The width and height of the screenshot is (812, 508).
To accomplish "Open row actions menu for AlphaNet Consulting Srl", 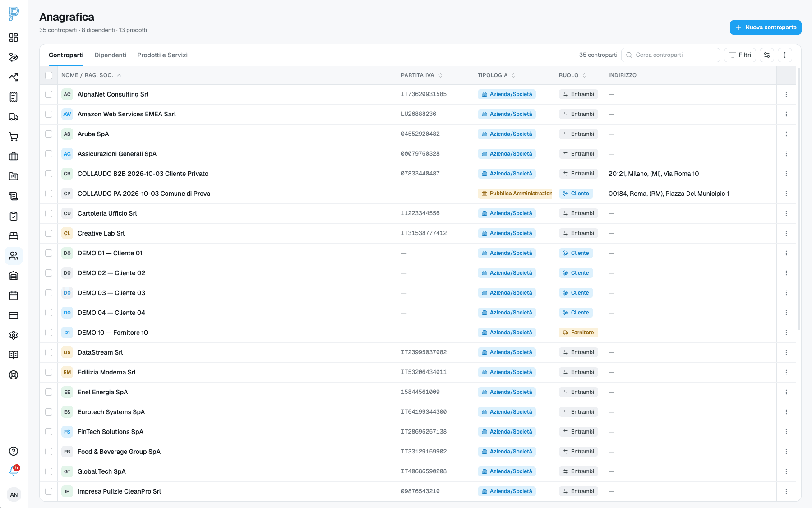I will [786, 94].
